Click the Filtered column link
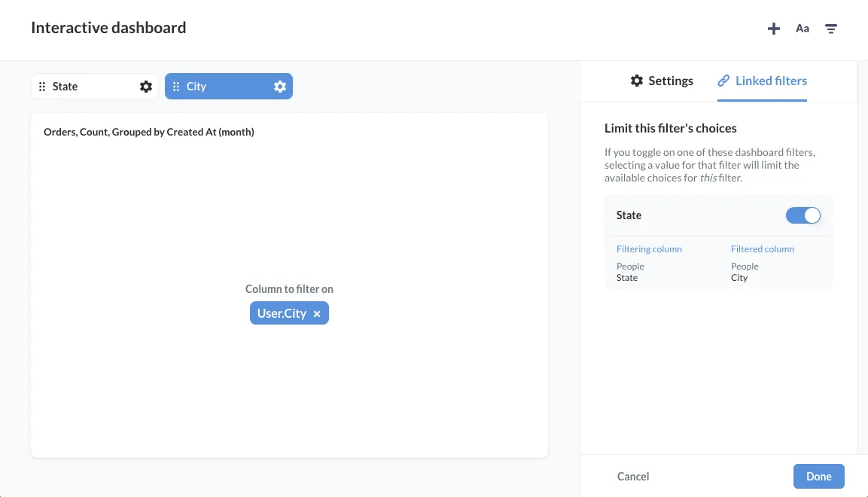 pyautogui.click(x=762, y=248)
